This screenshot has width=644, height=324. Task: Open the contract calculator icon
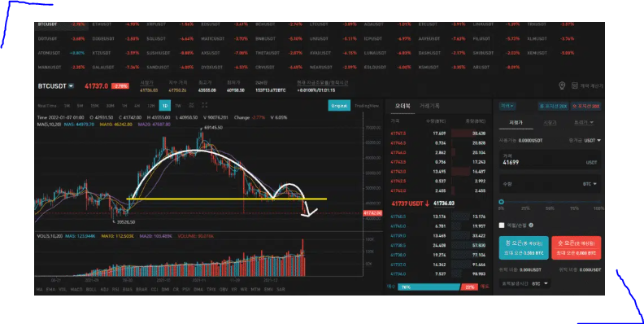pyautogui.click(x=575, y=85)
